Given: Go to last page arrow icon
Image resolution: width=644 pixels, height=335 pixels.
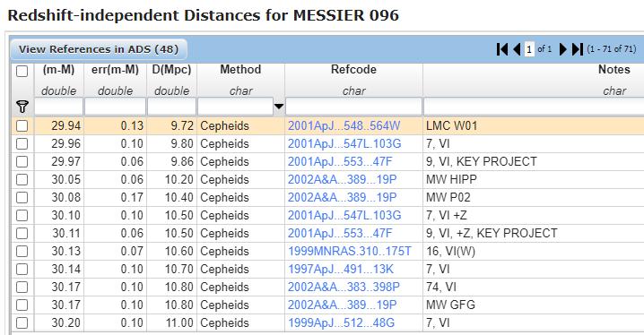Looking at the screenshot, I should pos(578,49).
